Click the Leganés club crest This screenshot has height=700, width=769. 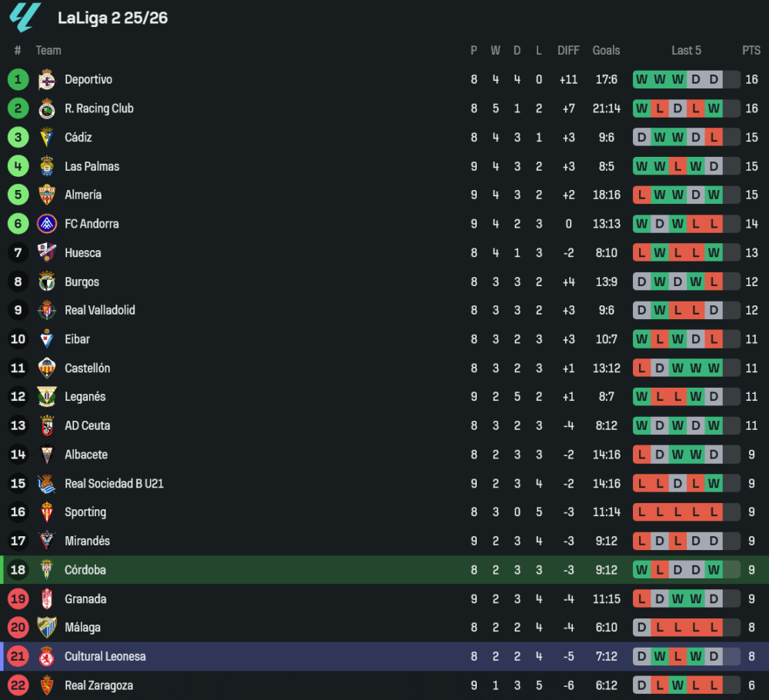(47, 397)
